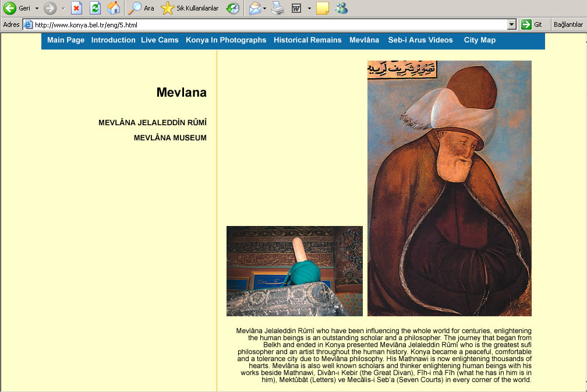Click the Print icon

pos(278,8)
